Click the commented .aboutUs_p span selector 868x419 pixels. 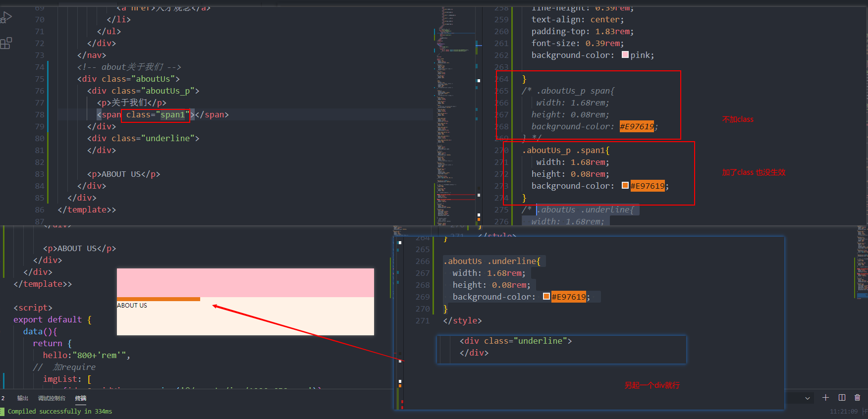tap(568, 91)
